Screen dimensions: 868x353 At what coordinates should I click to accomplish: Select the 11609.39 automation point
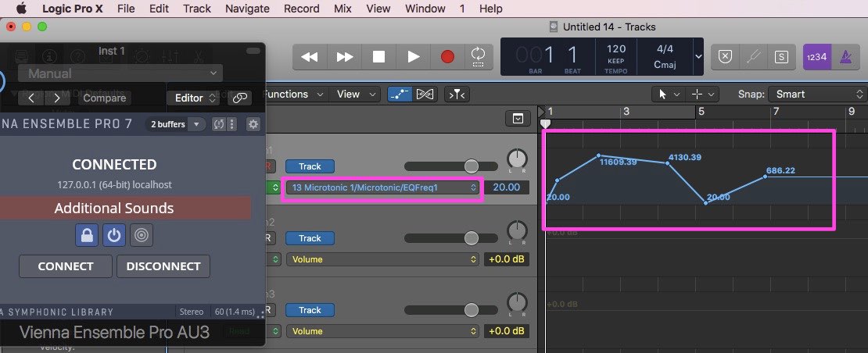[598, 155]
